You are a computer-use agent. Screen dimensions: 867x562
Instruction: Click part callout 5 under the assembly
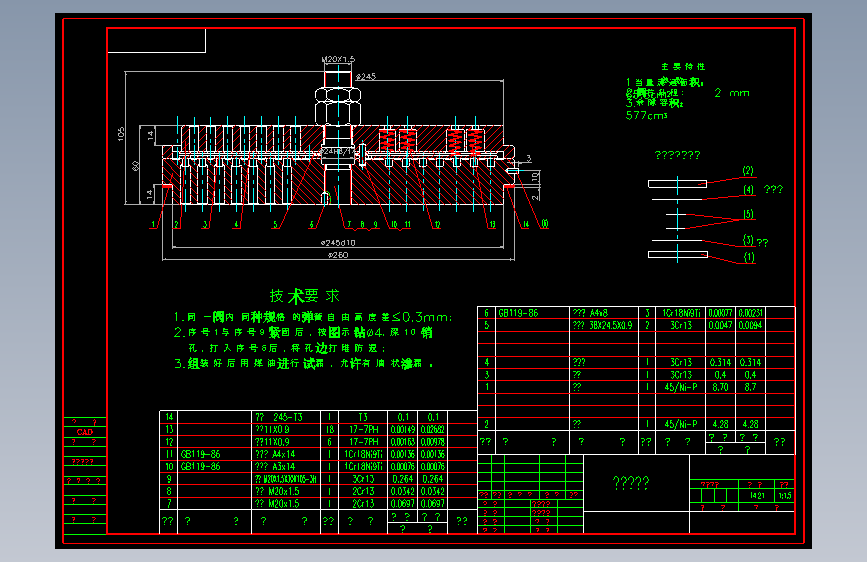click(275, 225)
